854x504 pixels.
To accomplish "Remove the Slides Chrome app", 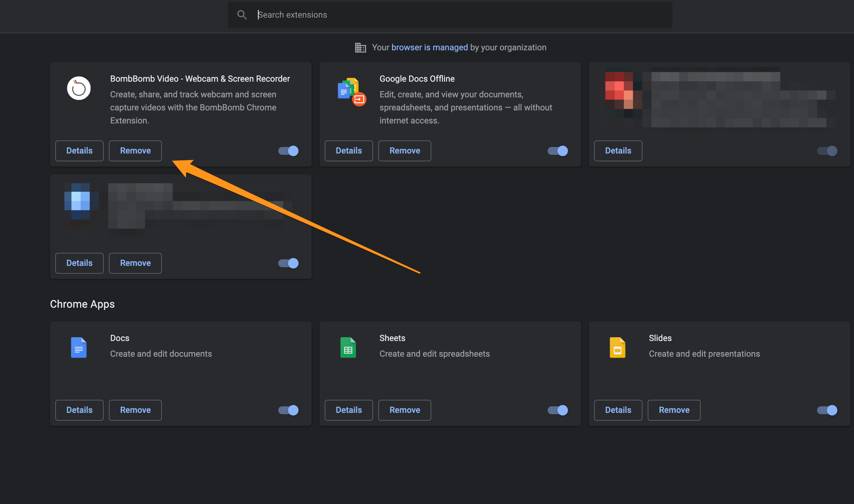I will point(674,410).
